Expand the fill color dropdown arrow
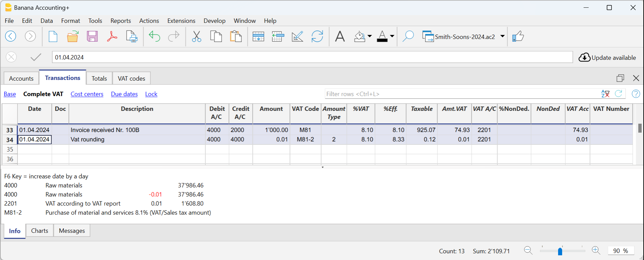This screenshot has height=260, width=644. [370, 36]
